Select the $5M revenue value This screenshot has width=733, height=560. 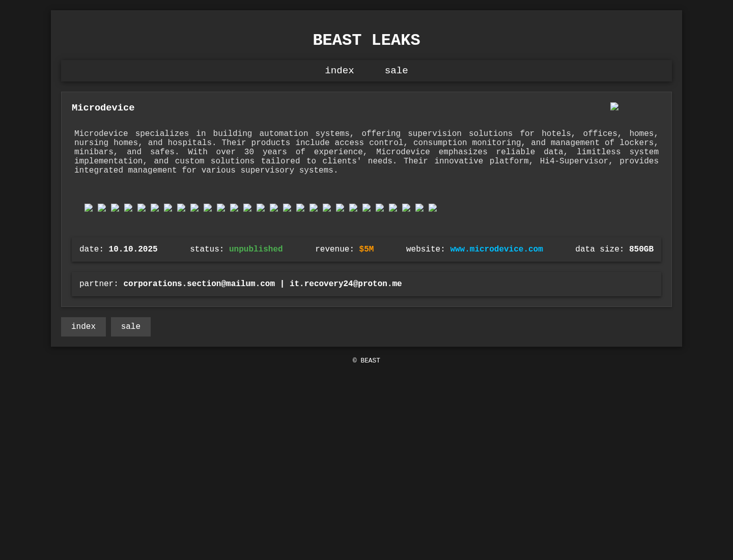pyautogui.click(x=366, y=249)
